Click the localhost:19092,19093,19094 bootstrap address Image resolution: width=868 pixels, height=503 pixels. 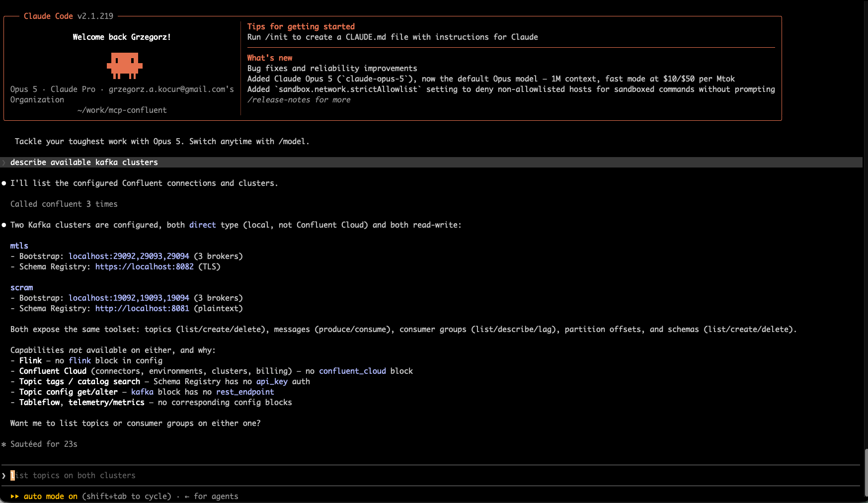click(x=129, y=298)
